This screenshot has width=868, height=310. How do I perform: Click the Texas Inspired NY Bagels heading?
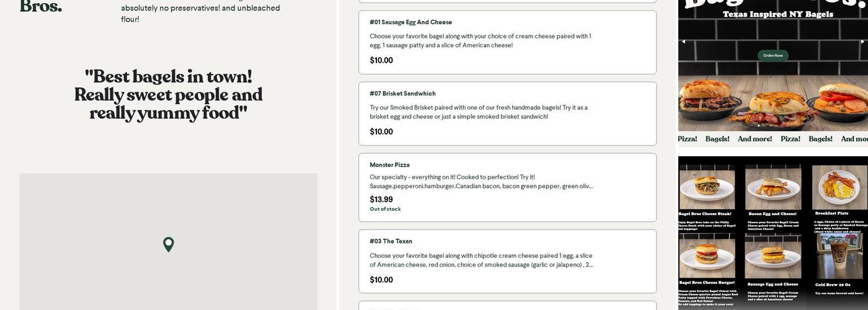(777, 14)
